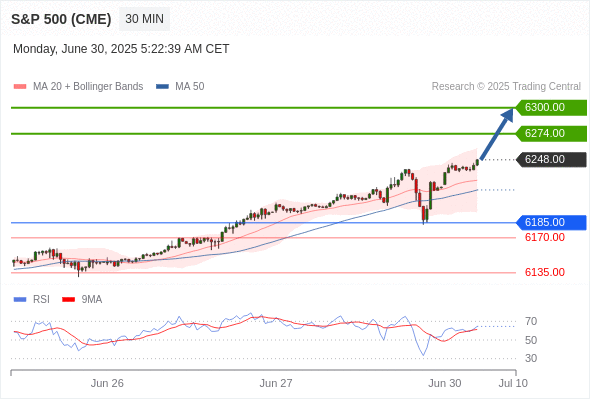
Task: Click the RSI legend label
Action: coord(41,300)
